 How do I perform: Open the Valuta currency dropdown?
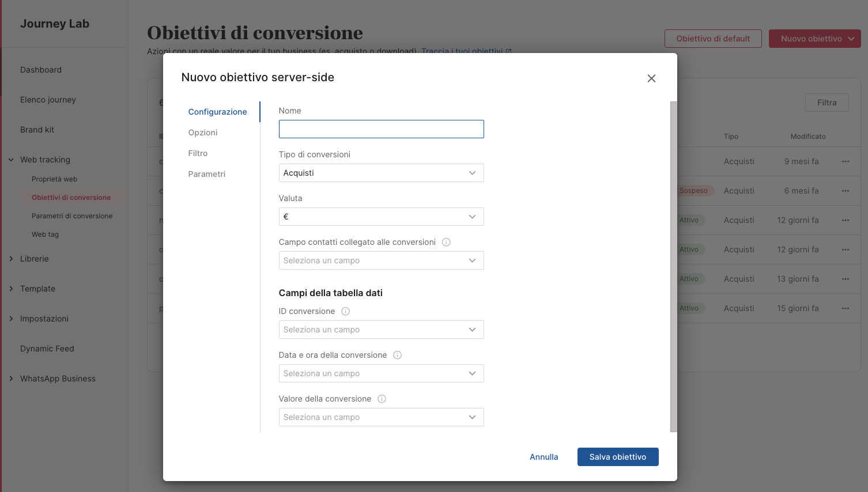[381, 217]
